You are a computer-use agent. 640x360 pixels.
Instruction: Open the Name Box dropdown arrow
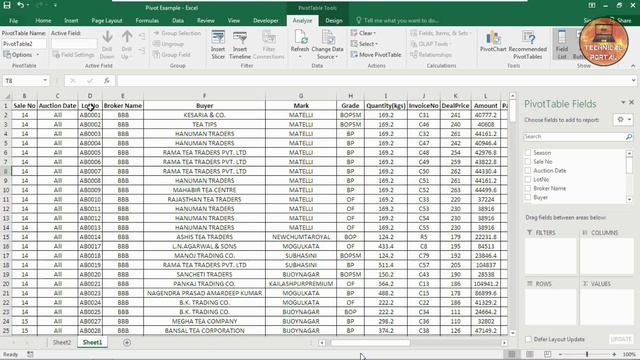[45, 81]
